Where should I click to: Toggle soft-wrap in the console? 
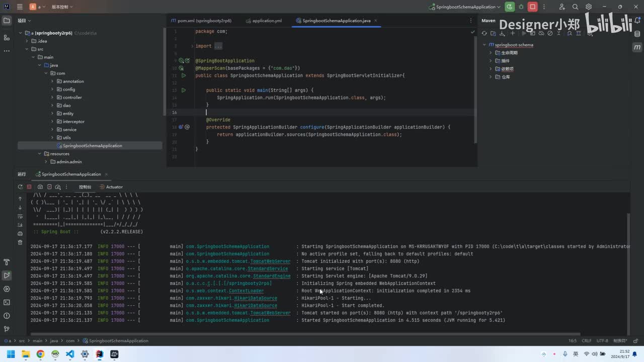(x=20, y=216)
